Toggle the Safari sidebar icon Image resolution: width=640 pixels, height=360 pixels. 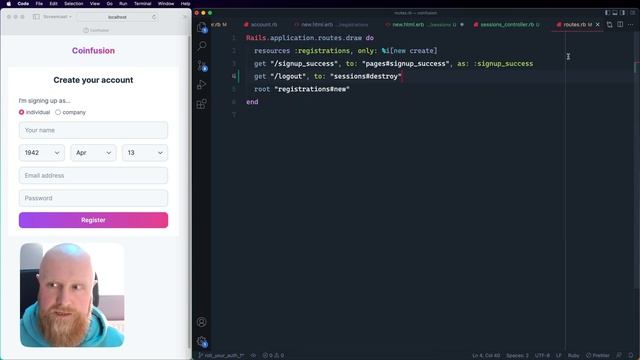click(36, 17)
